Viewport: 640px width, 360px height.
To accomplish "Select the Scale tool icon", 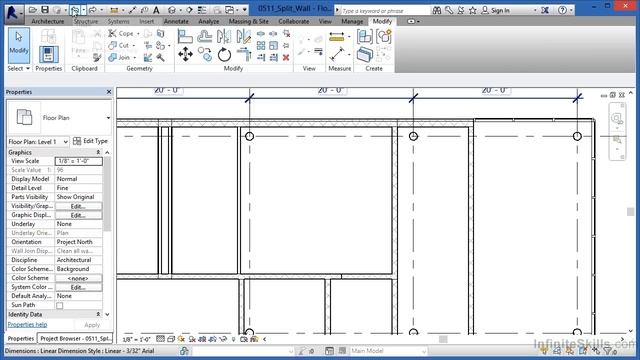I will 273,45.
